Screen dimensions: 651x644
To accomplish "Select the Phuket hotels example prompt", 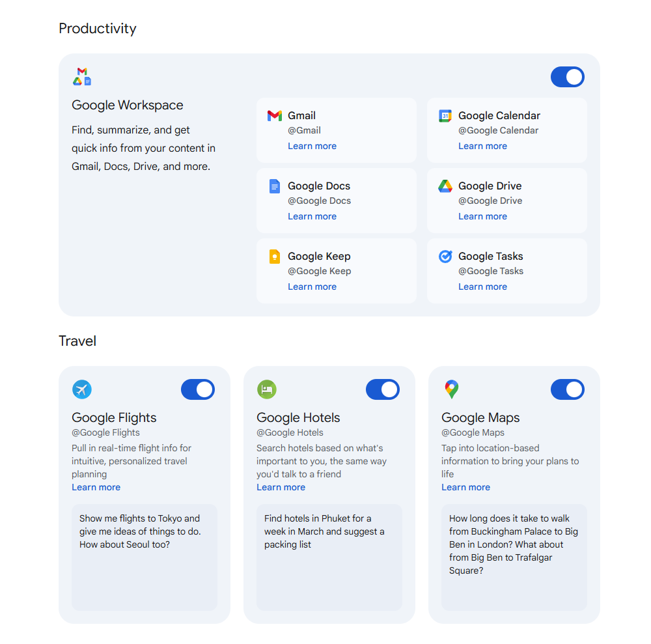I will (329, 557).
